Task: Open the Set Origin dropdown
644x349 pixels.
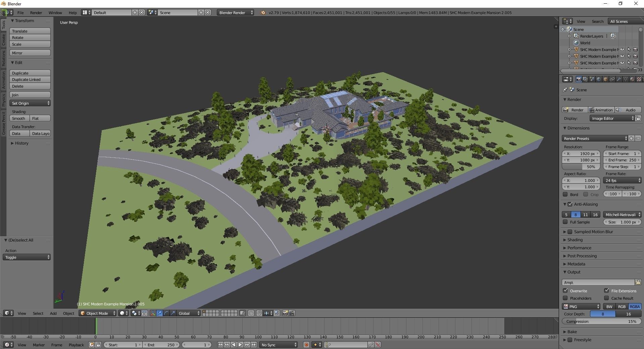Action: (30, 103)
